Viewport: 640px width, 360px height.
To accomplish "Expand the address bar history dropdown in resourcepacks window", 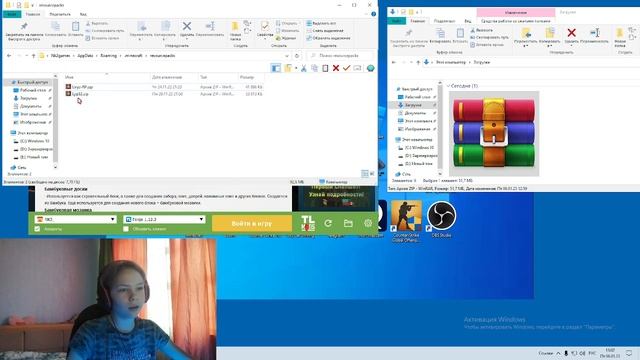I will pyautogui.click(x=287, y=56).
